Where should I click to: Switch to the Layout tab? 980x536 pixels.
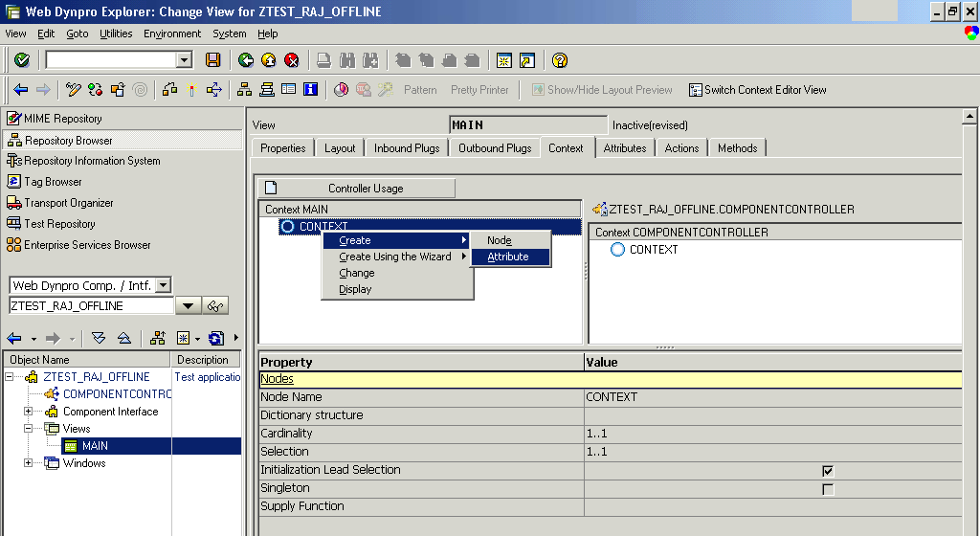(x=340, y=148)
